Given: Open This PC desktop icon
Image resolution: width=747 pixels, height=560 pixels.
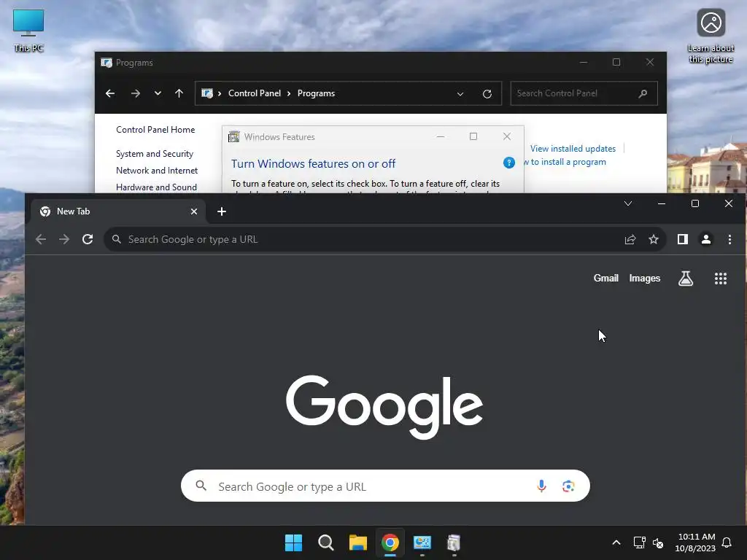Looking at the screenshot, I should 28,31.
